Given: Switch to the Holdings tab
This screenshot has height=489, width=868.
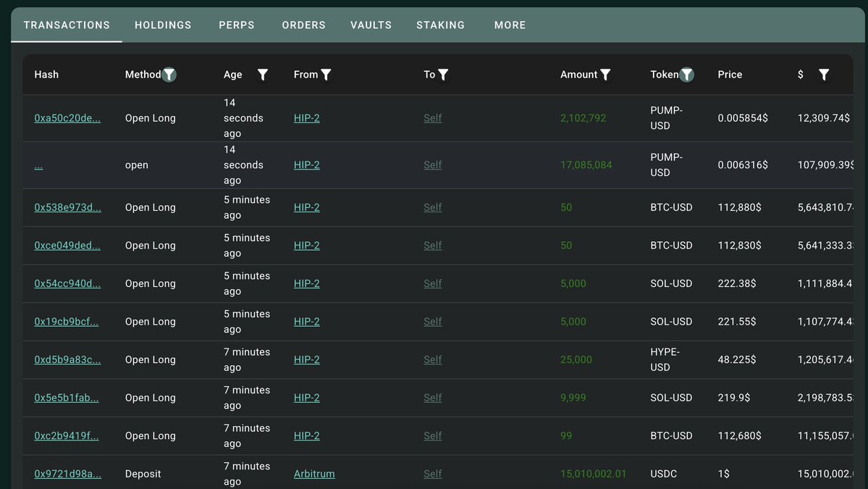Looking at the screenshot, I should pyautogui.click(x=163, y=25).
